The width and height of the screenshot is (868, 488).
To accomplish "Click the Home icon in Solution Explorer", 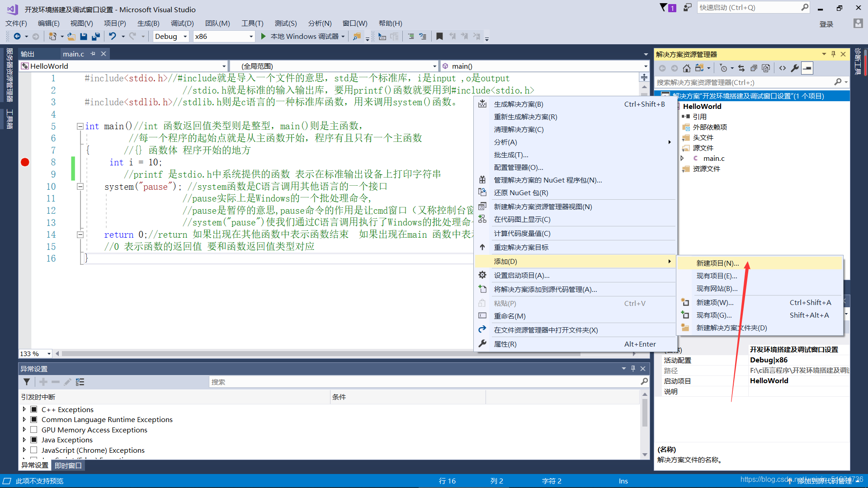I will 687,68.
